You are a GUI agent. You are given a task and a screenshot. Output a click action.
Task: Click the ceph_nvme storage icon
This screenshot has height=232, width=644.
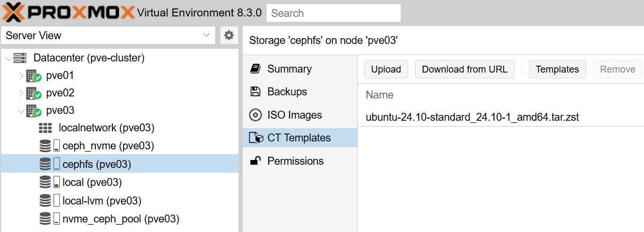point(49,146)
